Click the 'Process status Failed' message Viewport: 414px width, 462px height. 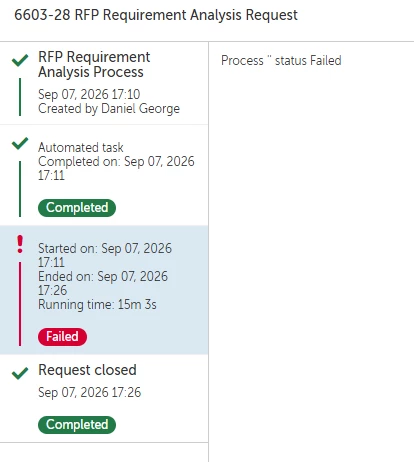tap(281, 61)
